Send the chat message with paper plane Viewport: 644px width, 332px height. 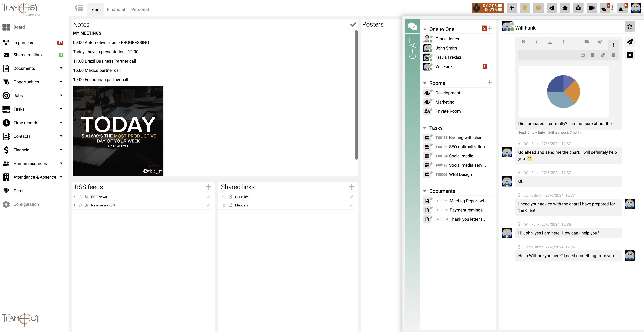630,42
